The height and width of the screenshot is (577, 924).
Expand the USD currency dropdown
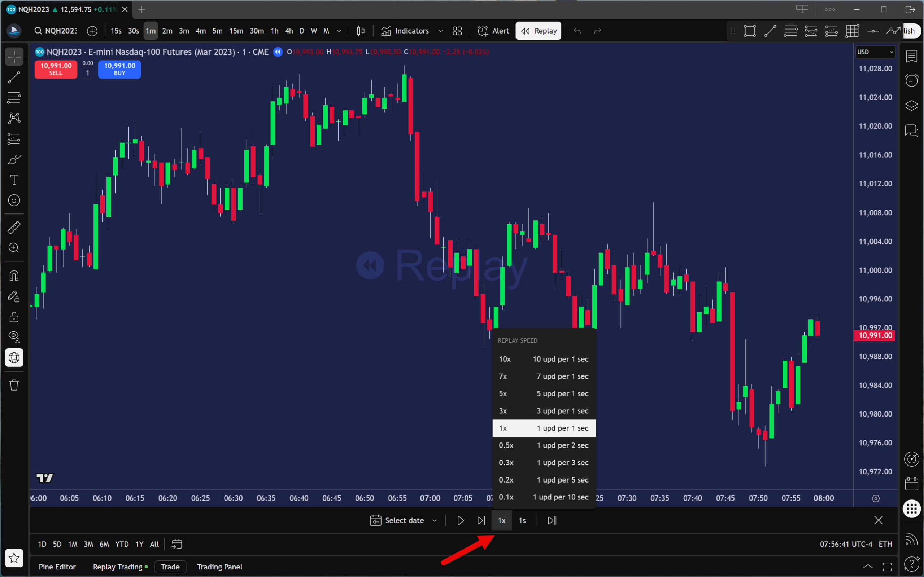(875, 52)
